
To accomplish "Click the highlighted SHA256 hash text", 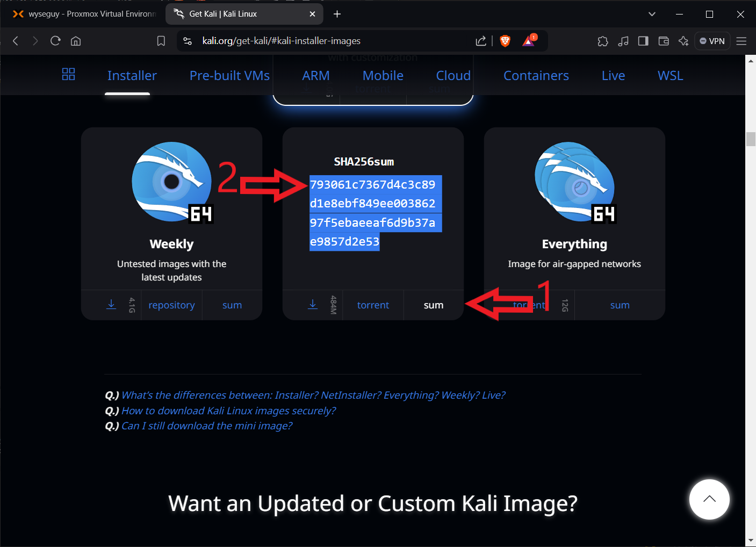I will 375,213.
